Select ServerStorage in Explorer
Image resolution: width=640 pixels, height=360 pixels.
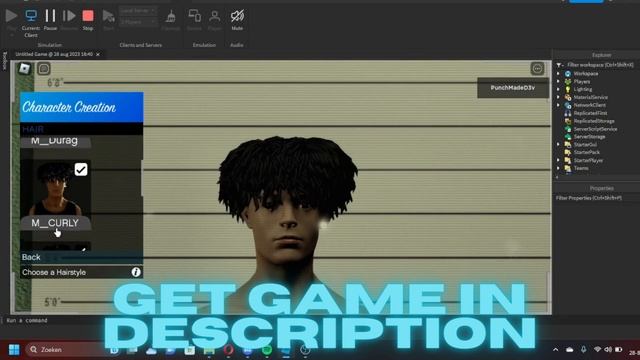pos(589,137)
